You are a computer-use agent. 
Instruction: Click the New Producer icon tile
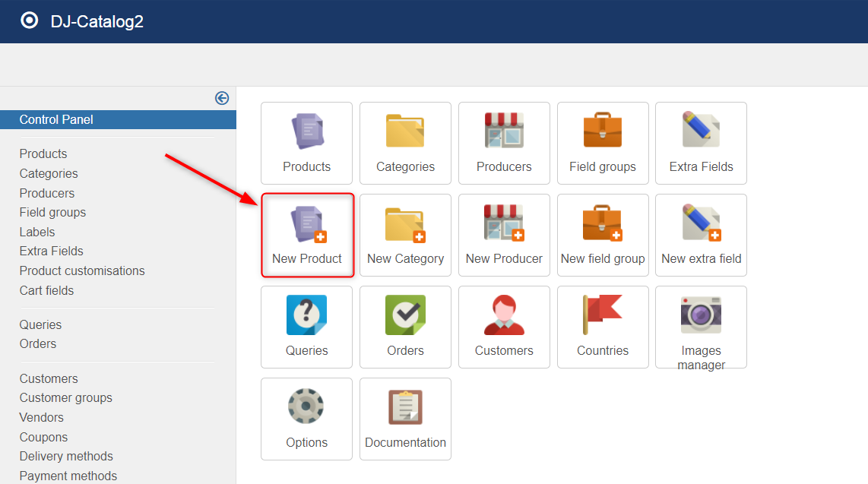tap(504, 235)
